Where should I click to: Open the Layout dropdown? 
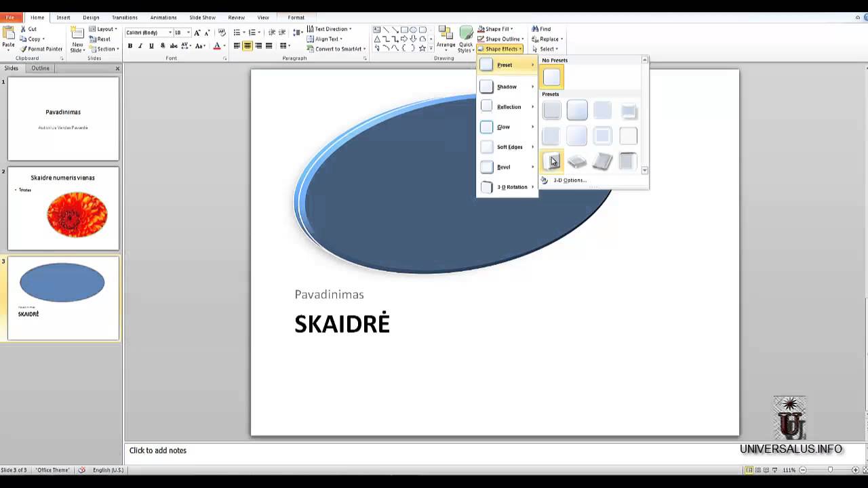pos(103,29)
